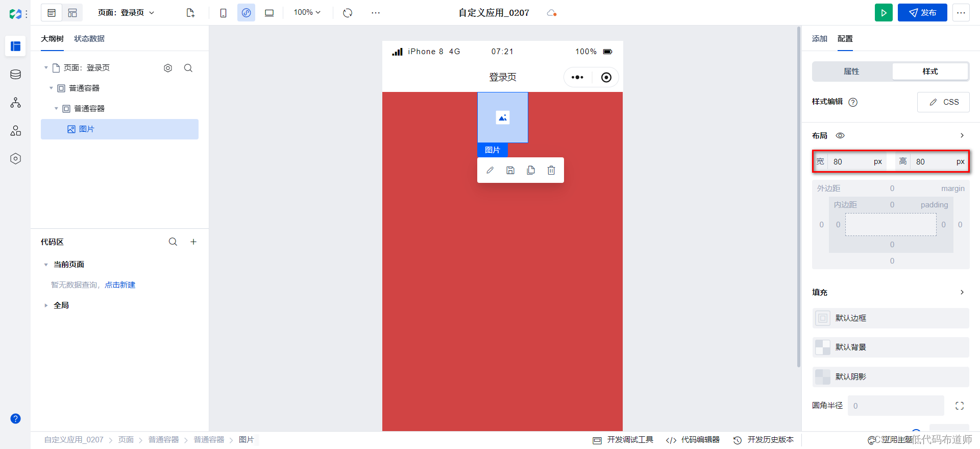
Task: Open the outline tree view icon in toolbar
Action: point(52,13)
